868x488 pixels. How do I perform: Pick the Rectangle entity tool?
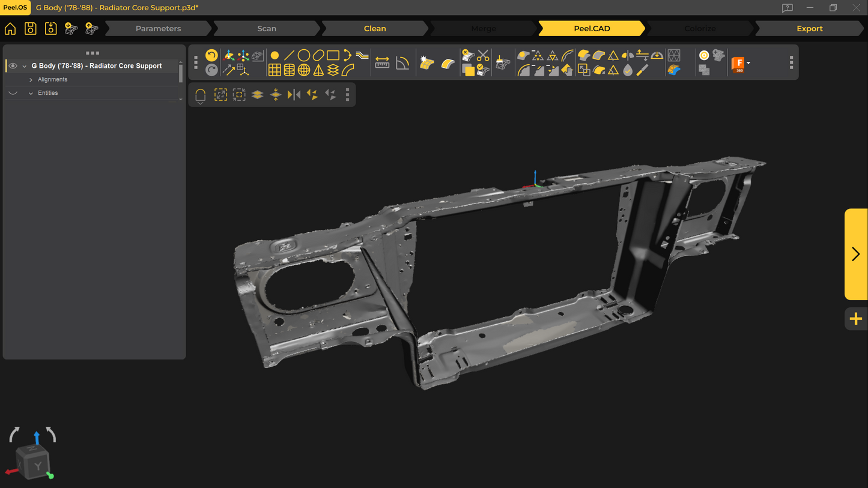[x=333, y=55]
